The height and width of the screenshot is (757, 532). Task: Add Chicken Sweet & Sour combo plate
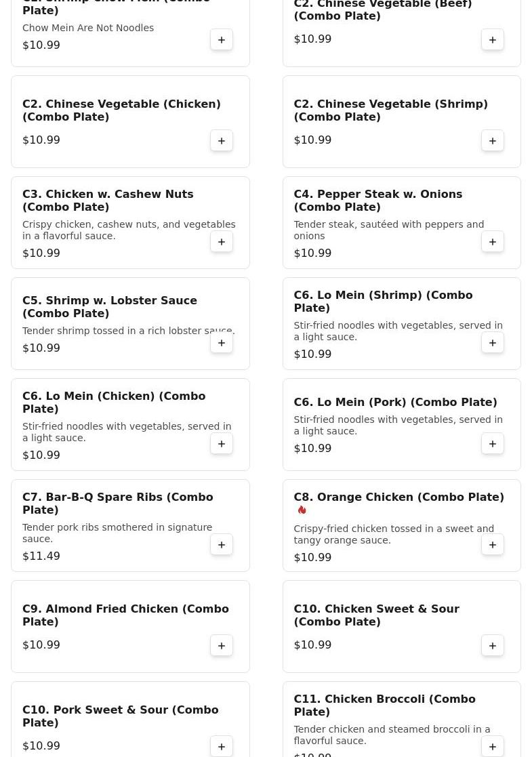493,646
